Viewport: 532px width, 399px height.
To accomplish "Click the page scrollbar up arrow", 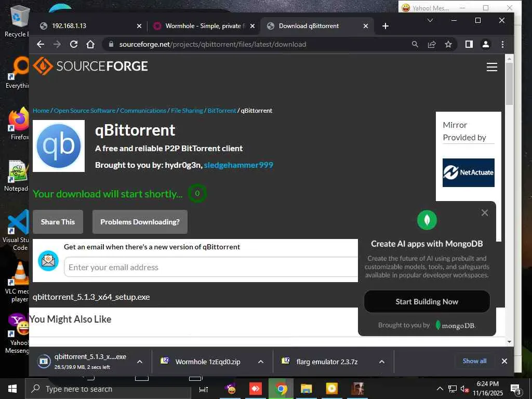I will click(509, 59).
